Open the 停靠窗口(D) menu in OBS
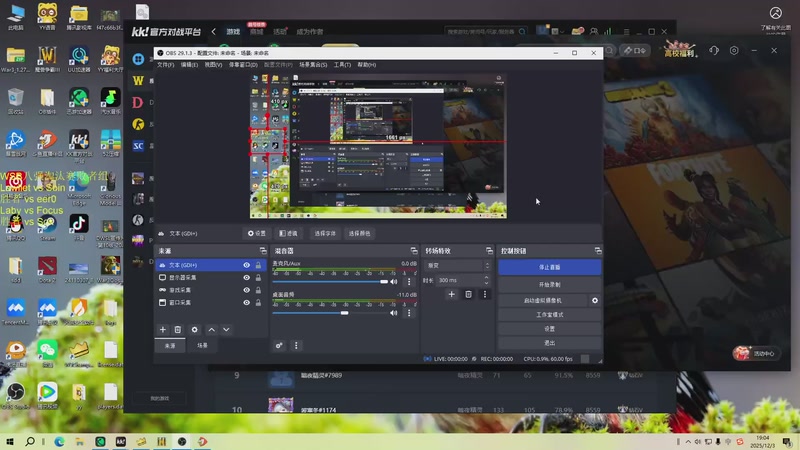This screenshot has height=450, width=800. [243, 65]
